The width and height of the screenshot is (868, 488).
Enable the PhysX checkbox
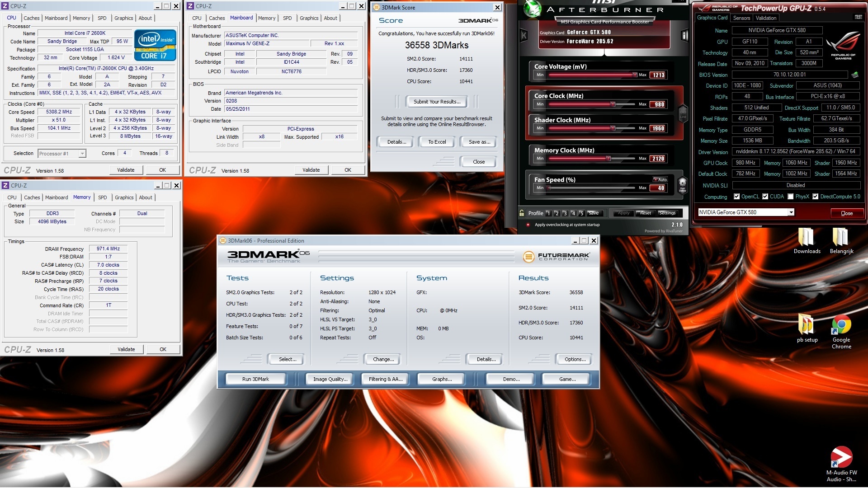click(x=790, y=197)
